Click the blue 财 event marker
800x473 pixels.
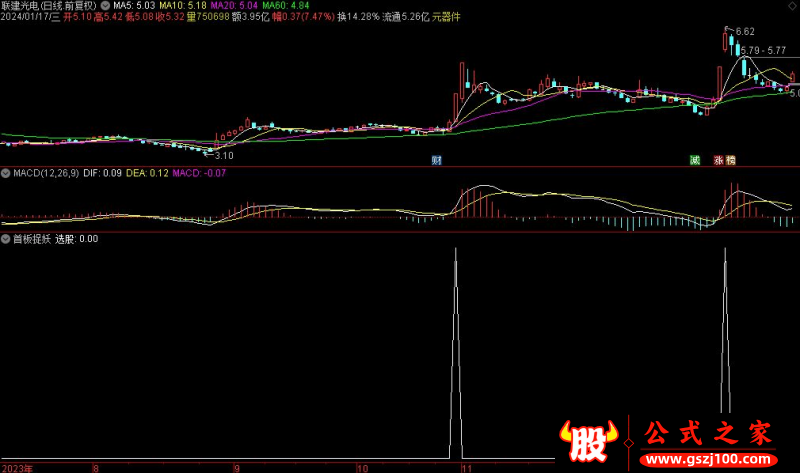coord(437,160)
